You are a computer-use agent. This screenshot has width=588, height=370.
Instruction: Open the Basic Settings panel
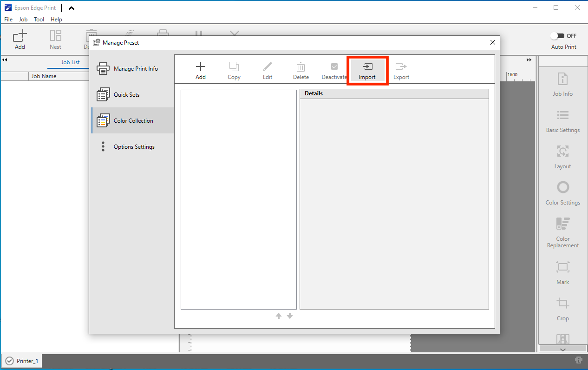(562, 121)
